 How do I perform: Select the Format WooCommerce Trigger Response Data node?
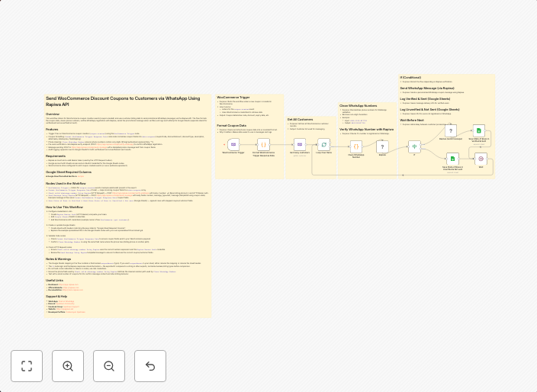click(263, 144)
